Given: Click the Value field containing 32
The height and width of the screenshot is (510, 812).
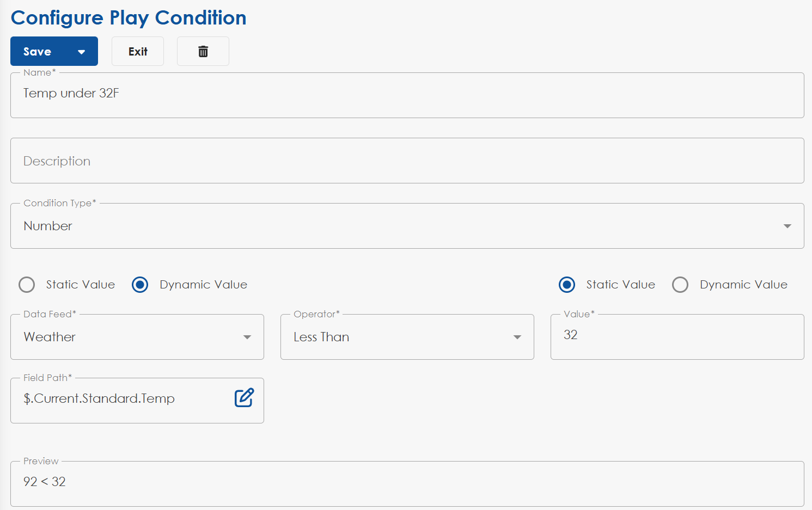Looking at the screenshot, I should click(677, 336).
